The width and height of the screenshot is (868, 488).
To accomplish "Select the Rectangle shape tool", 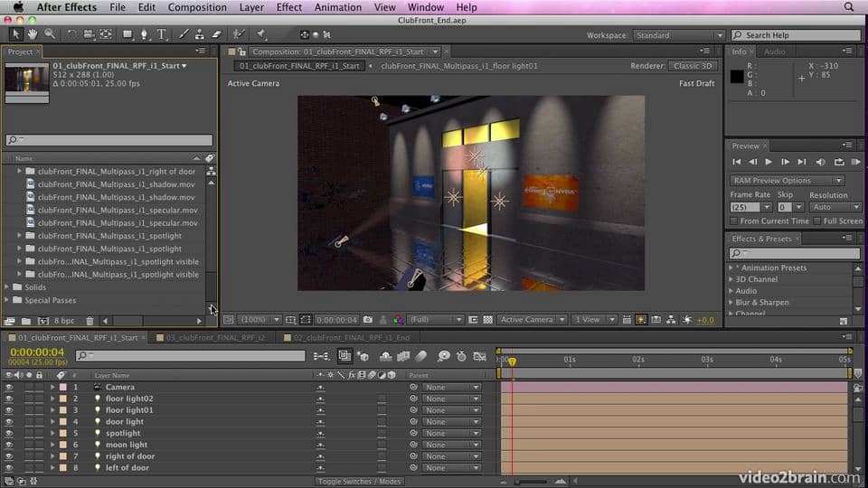I will click(x=127, y=34).
